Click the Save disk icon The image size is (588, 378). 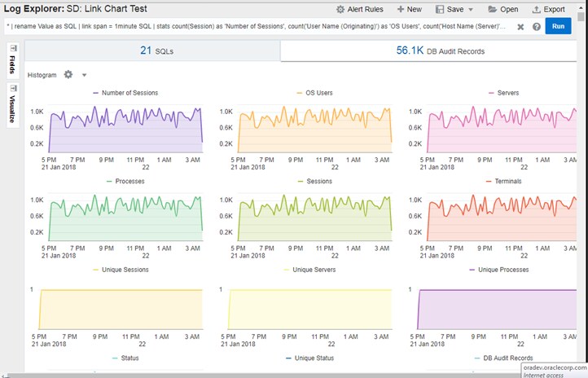pos(441,10)
